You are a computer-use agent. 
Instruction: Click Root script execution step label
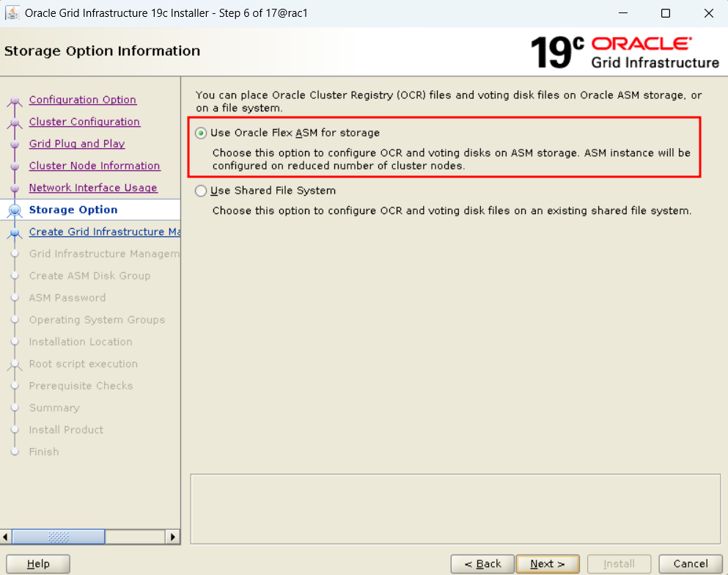click(83, 364)
